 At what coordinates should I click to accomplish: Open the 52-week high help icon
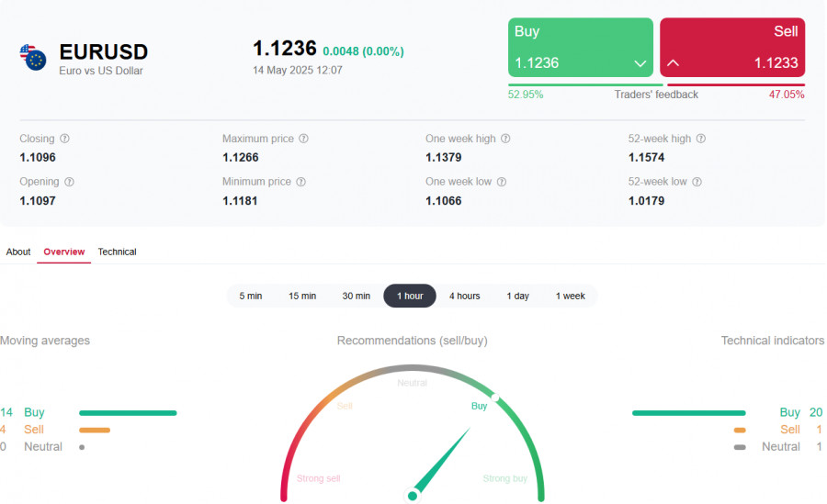(700, 139)
